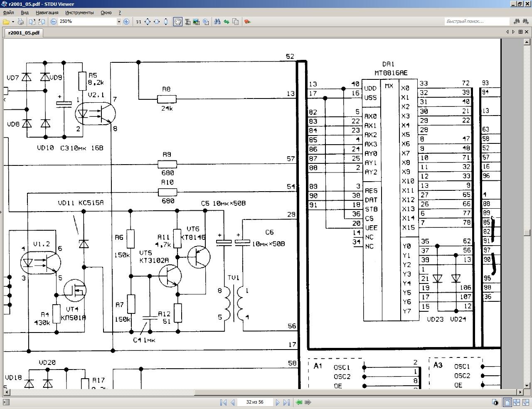Expand the open-file dropdown arrow
Screen dimensions: 532x409
click(13, 22)
